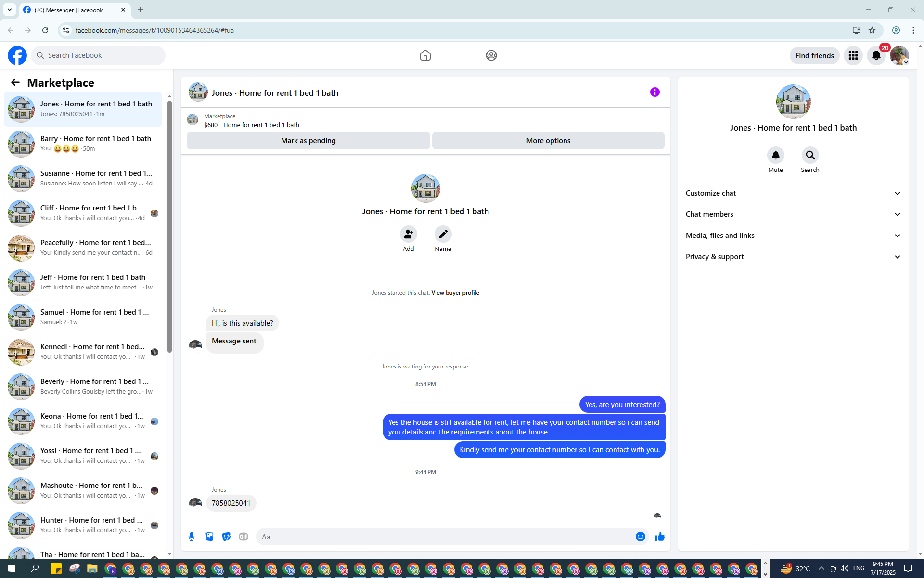The height and width of the screenshot is (578, 924).
Task: Click the message text input box
Action: [x=445, y=537]
